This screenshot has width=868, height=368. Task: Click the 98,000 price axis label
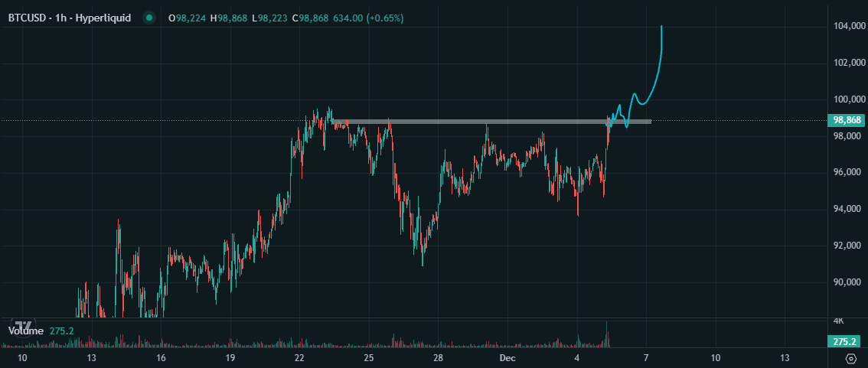pos(848,136)
